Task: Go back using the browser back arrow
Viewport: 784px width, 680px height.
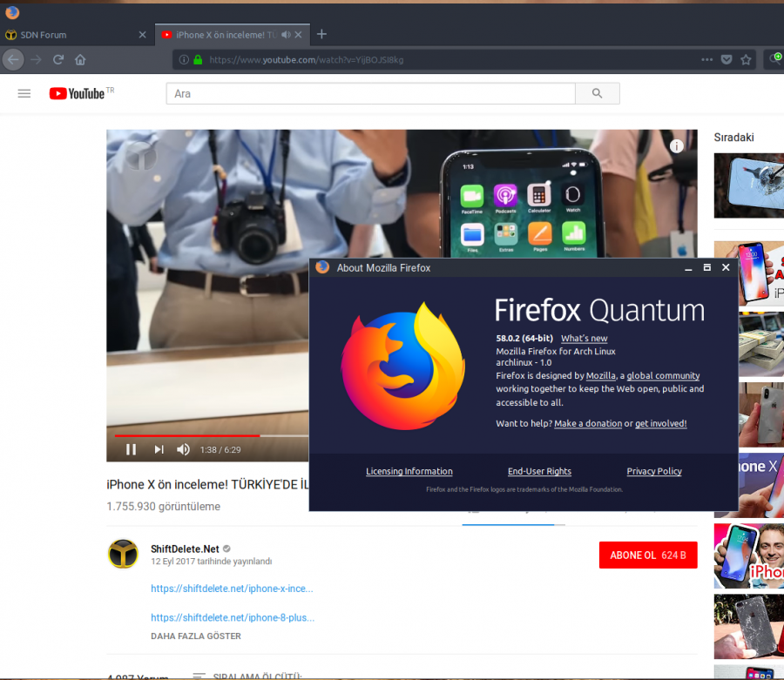Action: (x=13, y=60)
